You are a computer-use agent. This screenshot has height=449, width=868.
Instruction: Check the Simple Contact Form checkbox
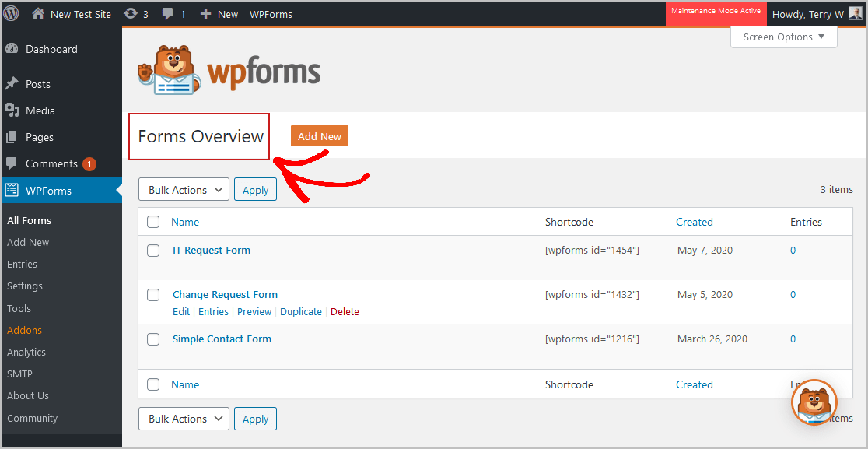coord(153,339)
